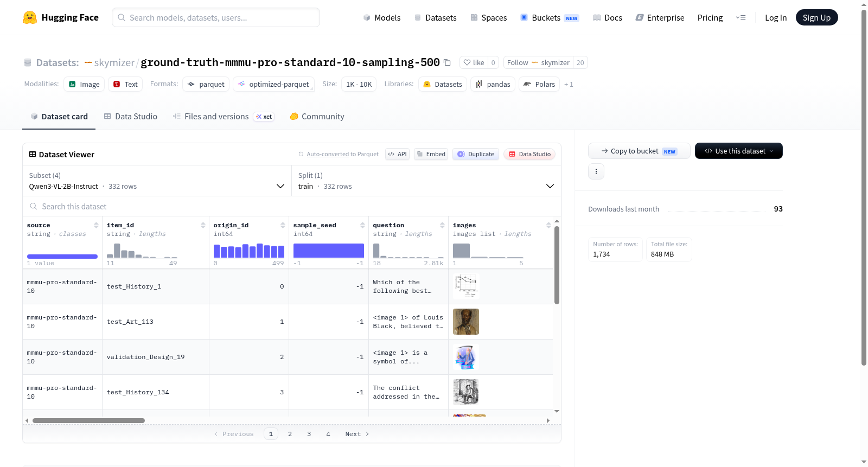The height and width of the screenshot is (467, 868).
Task: Select the optimized-parquet format tag
Action: tap(273, 84)
